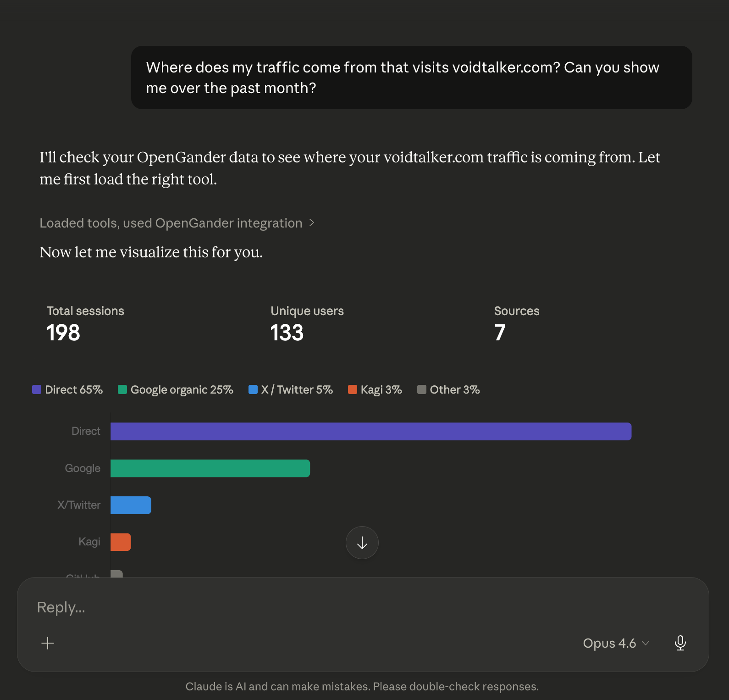This screenshot has width=729, height=700.
Task: Click the Google axis label
Action: [83, 468]
